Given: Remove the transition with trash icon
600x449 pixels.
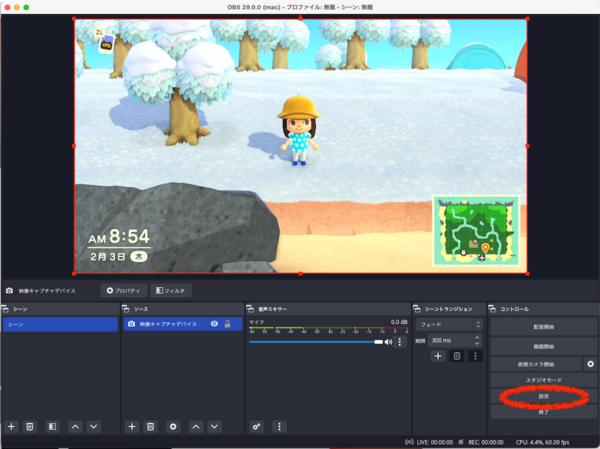Looking at the screenshot, I should [x=457, y=356].
